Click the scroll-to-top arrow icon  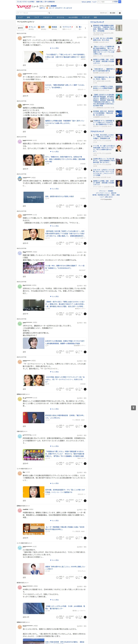tap(133, 408)
